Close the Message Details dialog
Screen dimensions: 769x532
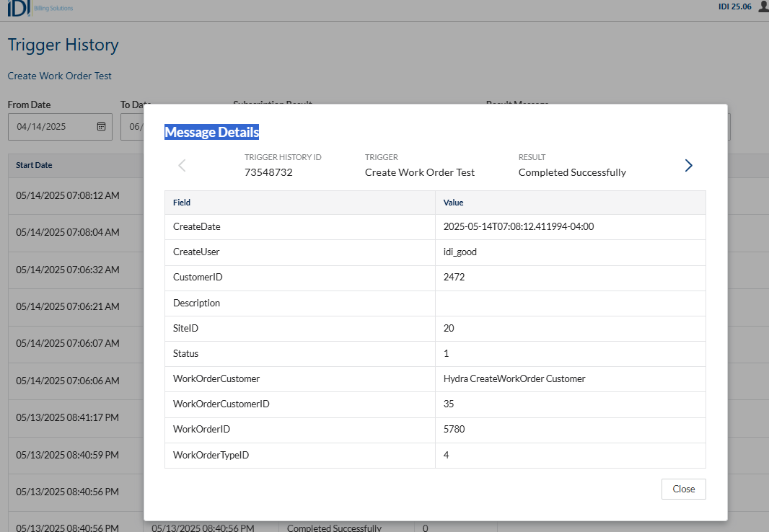tap(683, 489)
